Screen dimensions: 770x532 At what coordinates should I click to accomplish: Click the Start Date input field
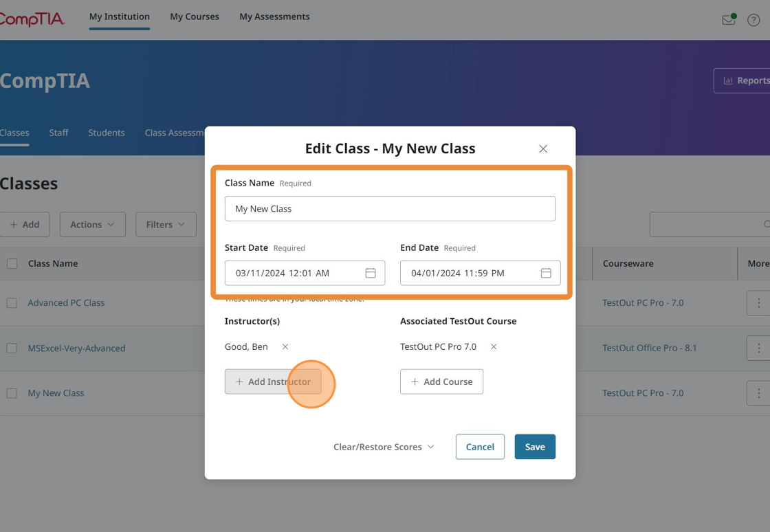pyautogui.click(x=305, y=273)
